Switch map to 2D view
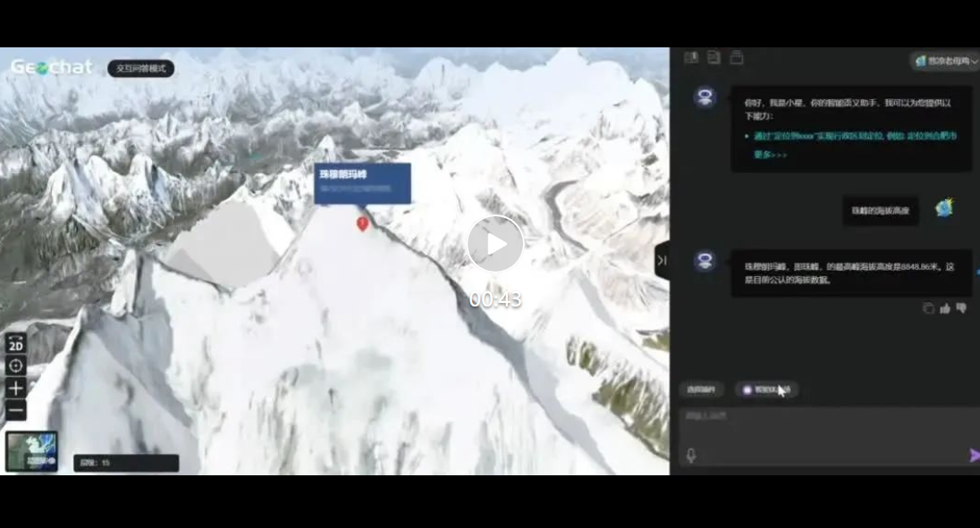 tap(16, 343)
